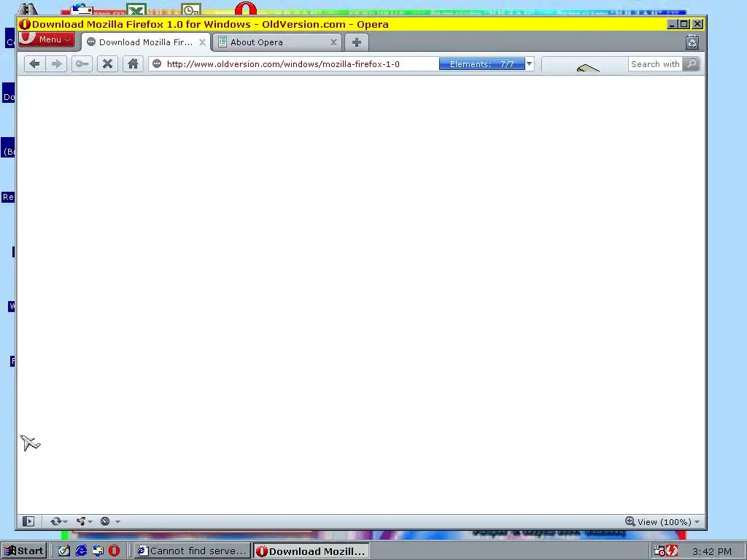The width and height of the screenshot is (747, 560).
Task: Click the first quick launch pencil icon
Action: click(x=64, y=551)
